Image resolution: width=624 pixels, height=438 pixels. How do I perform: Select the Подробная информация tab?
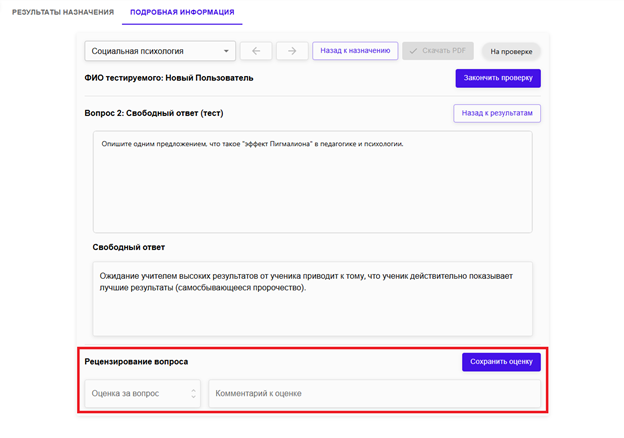(182, 12)
